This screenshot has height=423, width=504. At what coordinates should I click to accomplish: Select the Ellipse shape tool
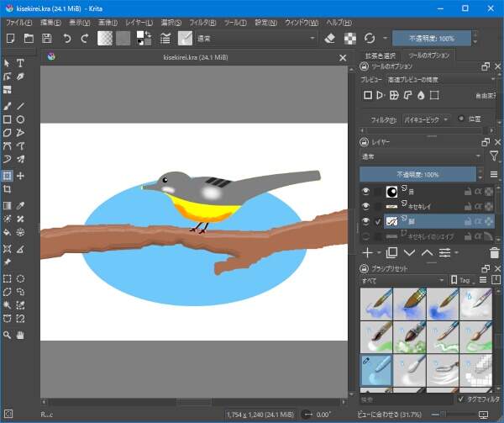pyautogui.click(x=20, y=119)
